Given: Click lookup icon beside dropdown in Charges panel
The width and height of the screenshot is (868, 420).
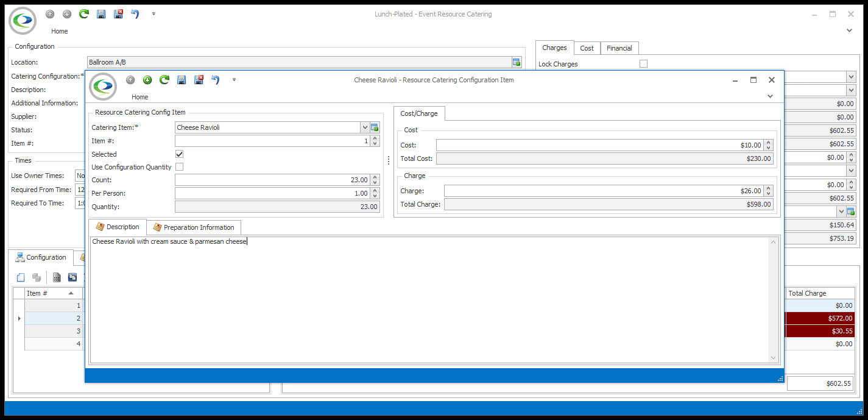Looking at the screenshot, I should pos(851,212).
